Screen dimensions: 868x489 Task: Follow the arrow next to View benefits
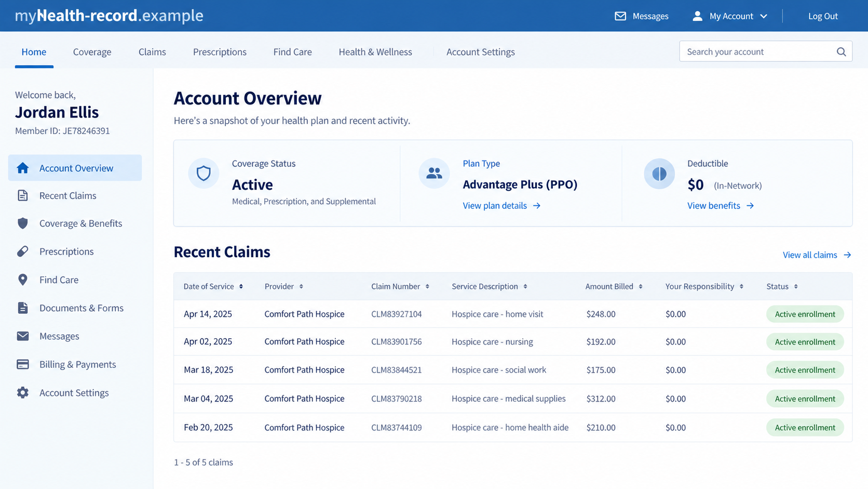pyautogui.click(x=750, y=206)
